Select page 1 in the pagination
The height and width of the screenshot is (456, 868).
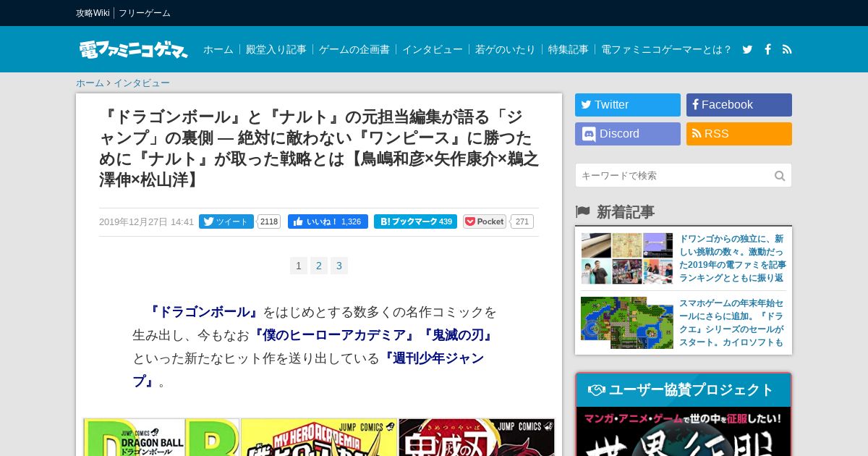[299, 266]
